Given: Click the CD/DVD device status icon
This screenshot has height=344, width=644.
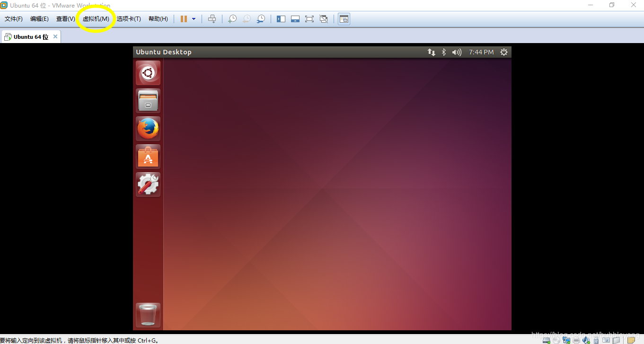Looking at the screenshot, I should click(556, 340).
